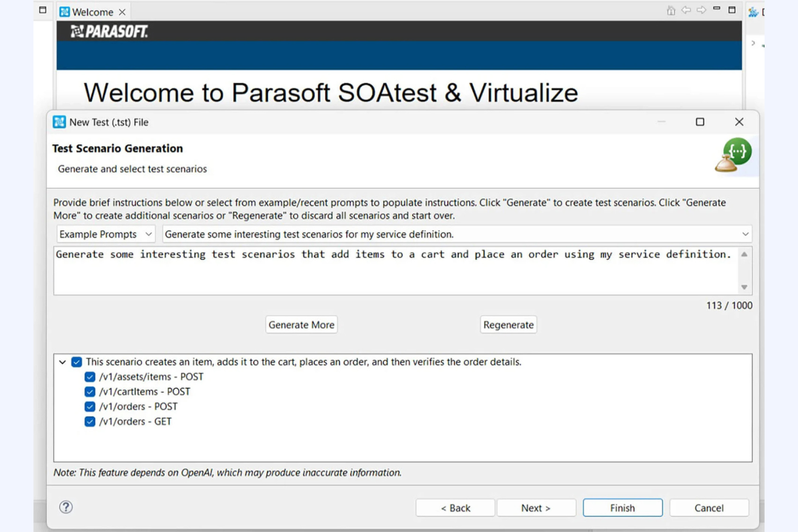Expand the prompt suggestions list arrow

point(745,234)
